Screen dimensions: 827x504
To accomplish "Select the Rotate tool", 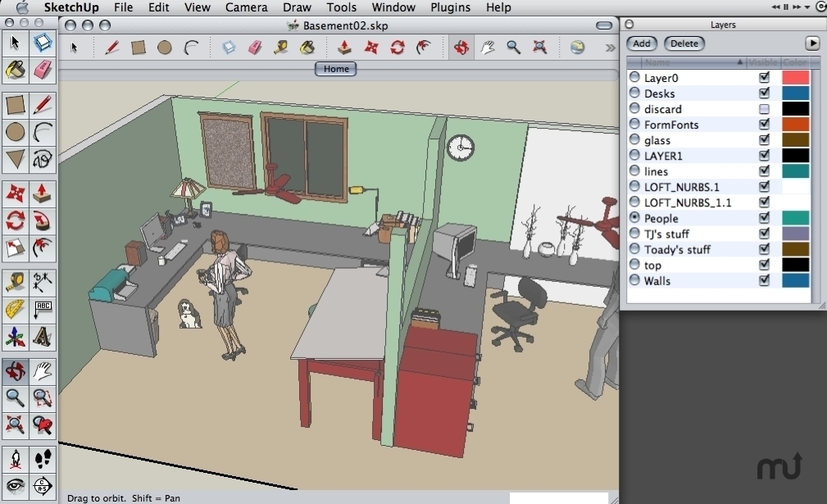I will [x=13, y=220].
